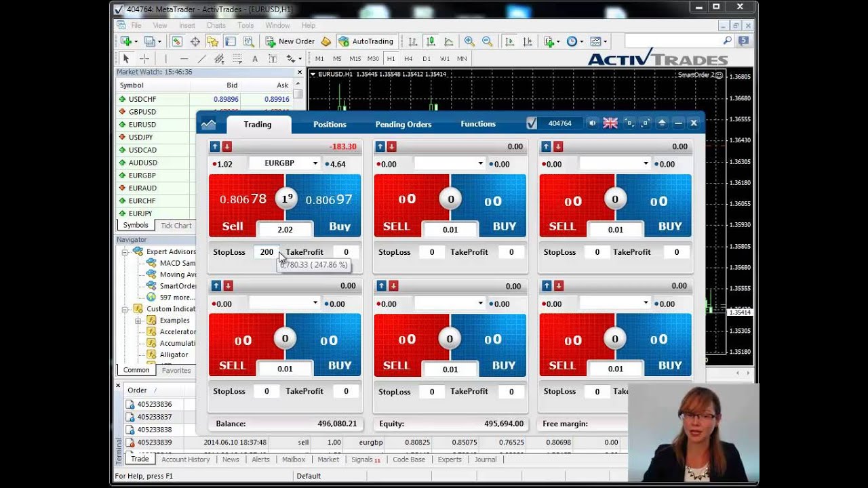Select the Fibonacci retracement tool
868x488 pixels.
coord(237,58)
